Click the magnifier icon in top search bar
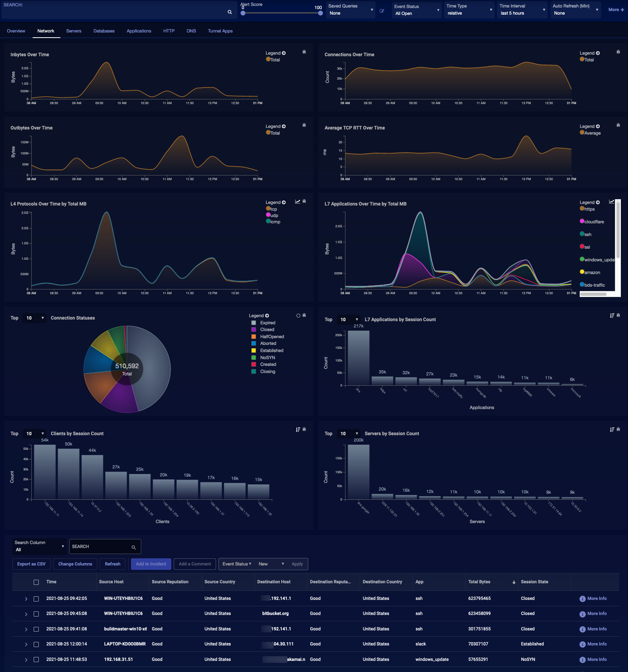The image size is (628, 672). pos(230,12)
